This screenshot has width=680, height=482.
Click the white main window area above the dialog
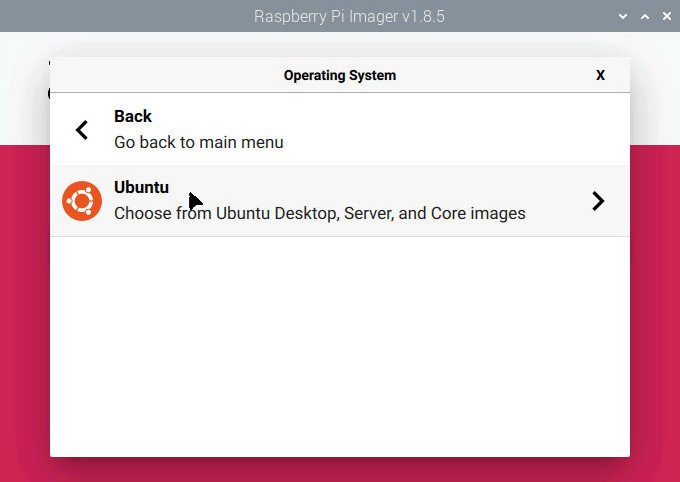[x=340, y=44]
